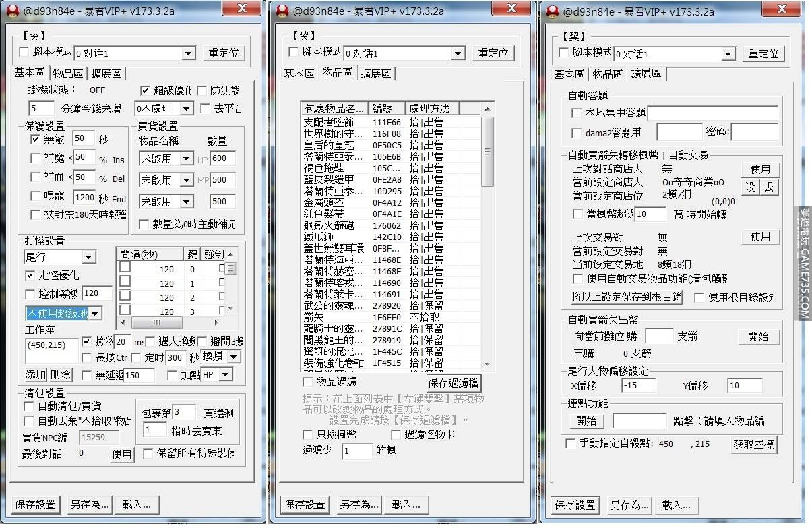Click 另存為... in the 物品區 window
The height and width of the screenshot is (528, 812).
tap(358, 504)
